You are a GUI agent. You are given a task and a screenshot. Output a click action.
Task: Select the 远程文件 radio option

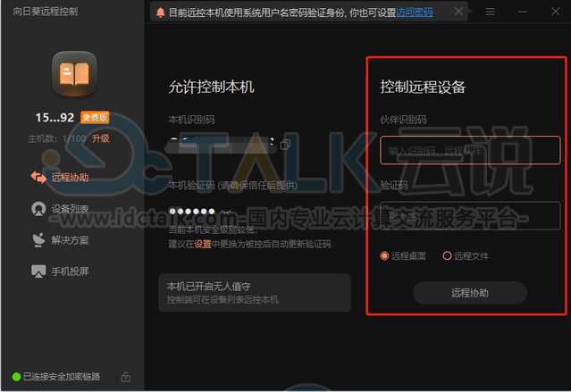[x=466, y=256]
